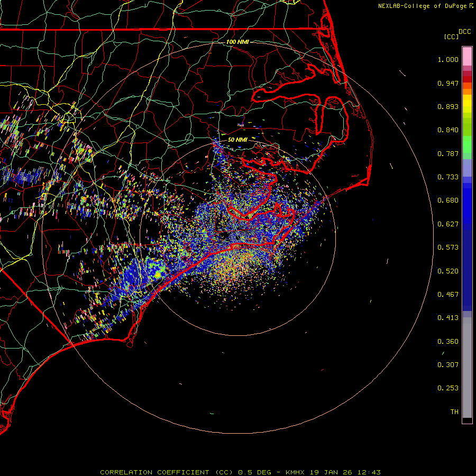
Task: Click the 0.307 legend value
Action: coord(448,365)
